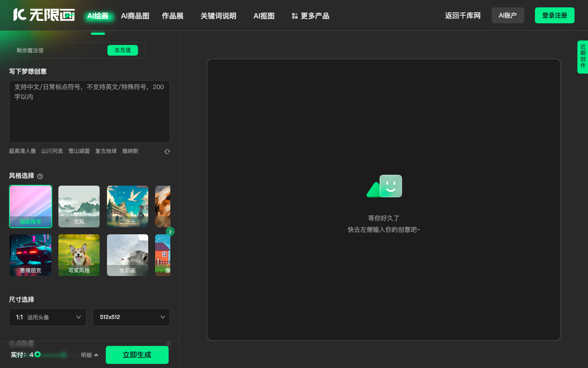Refresh the prompt suggestions
Viewport: 588px width, 368px height.
point(167,152)
